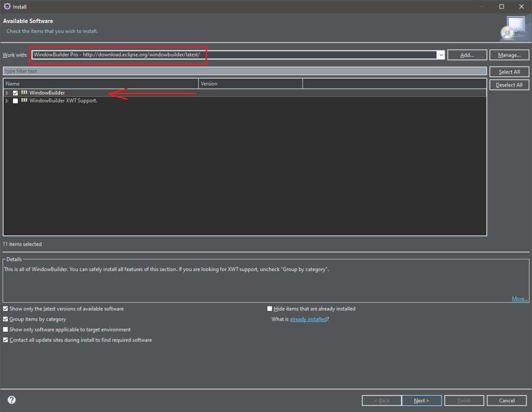532x412 pixels.
Task: Expand the WindowBuilder tree node
Action: tap(7, 93)
